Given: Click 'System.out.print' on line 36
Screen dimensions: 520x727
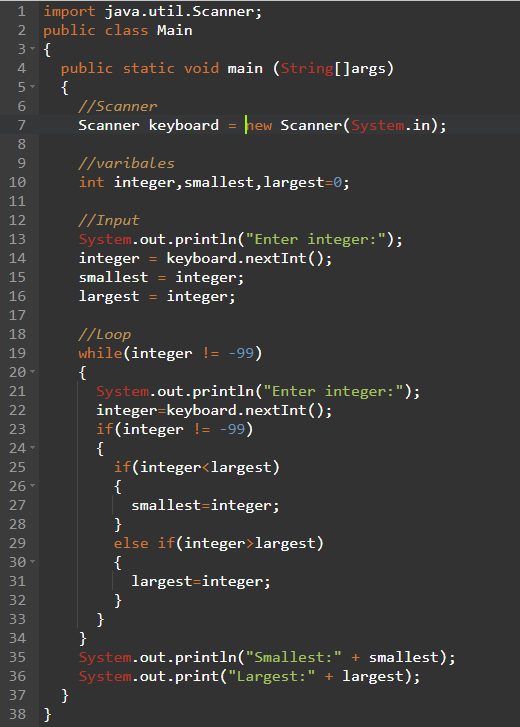Looking at the screenshot, I should coord(148,677).
